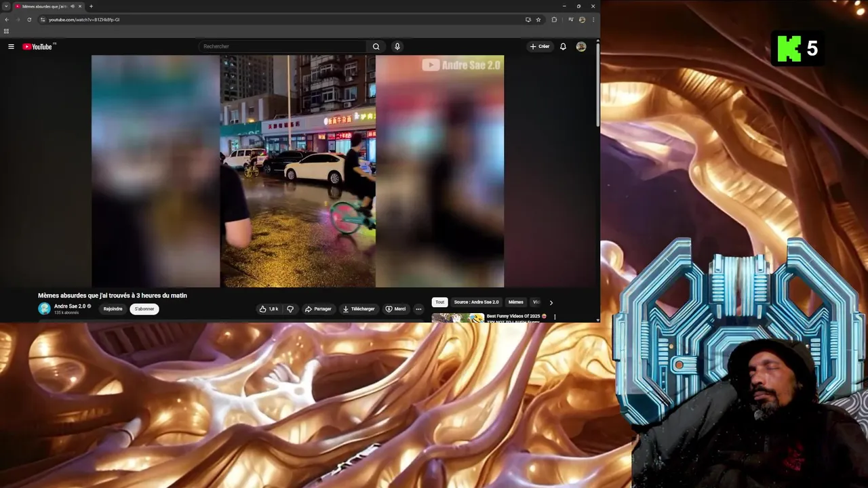868x488 pixels.
Task: Open Chrome extensions puzzle icon
Action: (x=554, y=20)
